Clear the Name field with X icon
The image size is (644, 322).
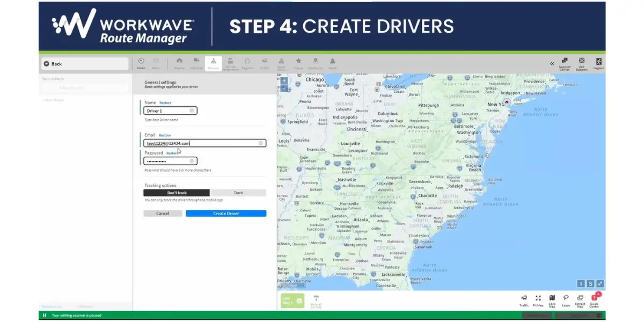(192, 111)
